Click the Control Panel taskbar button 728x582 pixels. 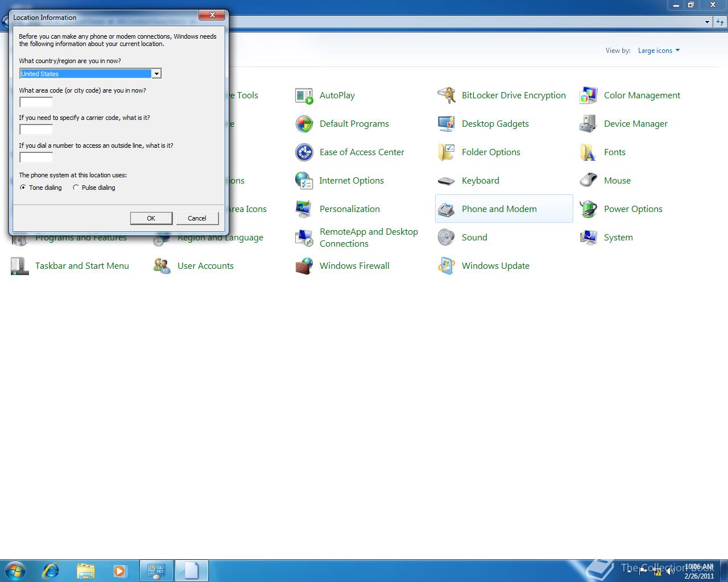(x=156, y=570)
